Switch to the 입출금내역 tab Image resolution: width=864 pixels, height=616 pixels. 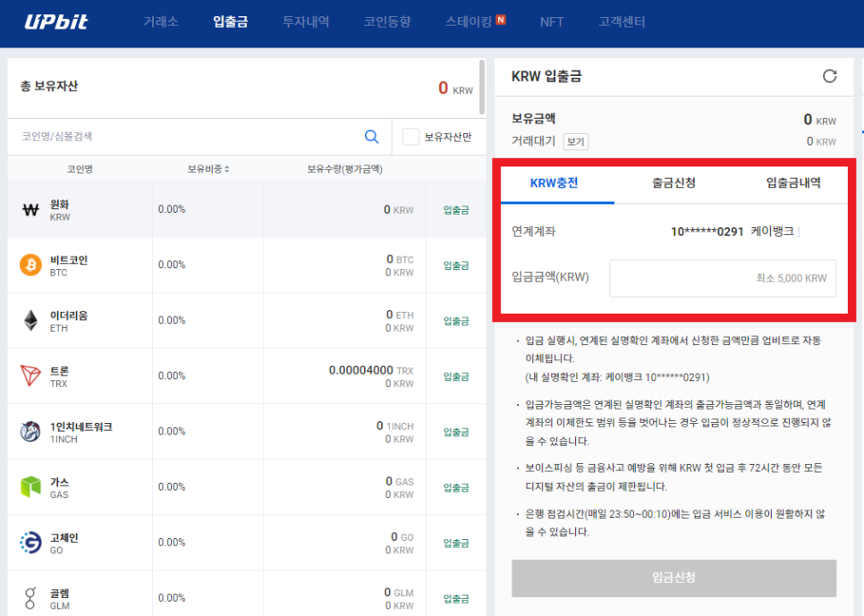click(793, 183)
